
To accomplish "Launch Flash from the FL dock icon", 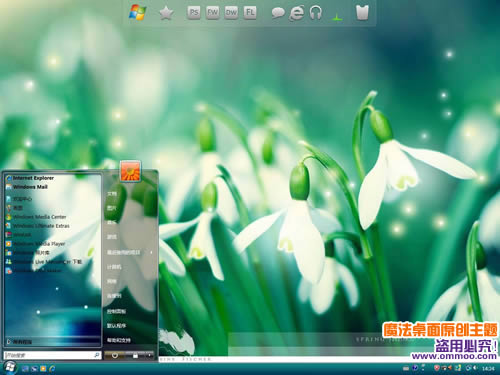I will 250,13.
